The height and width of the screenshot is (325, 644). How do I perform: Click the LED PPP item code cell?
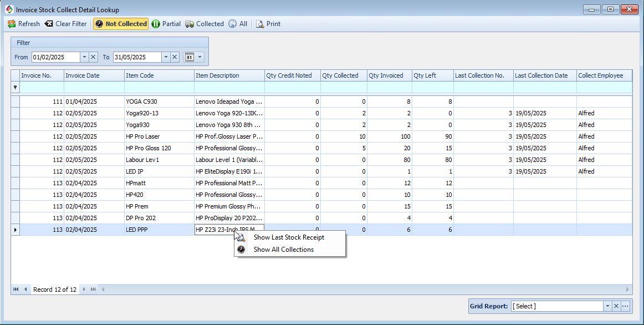160,230
